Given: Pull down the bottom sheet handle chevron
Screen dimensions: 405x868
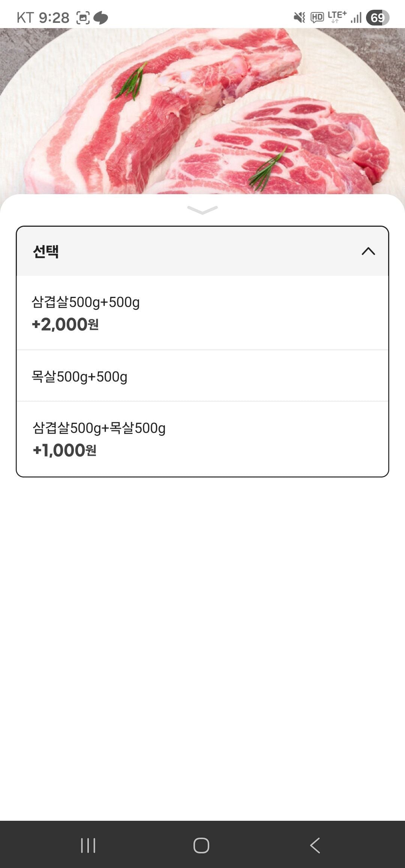Looking at the screenshot, I should 202,210.
